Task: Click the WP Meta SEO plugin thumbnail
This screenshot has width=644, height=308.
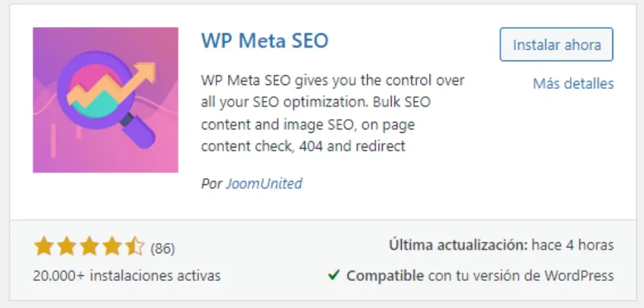Action: point(105,100)
